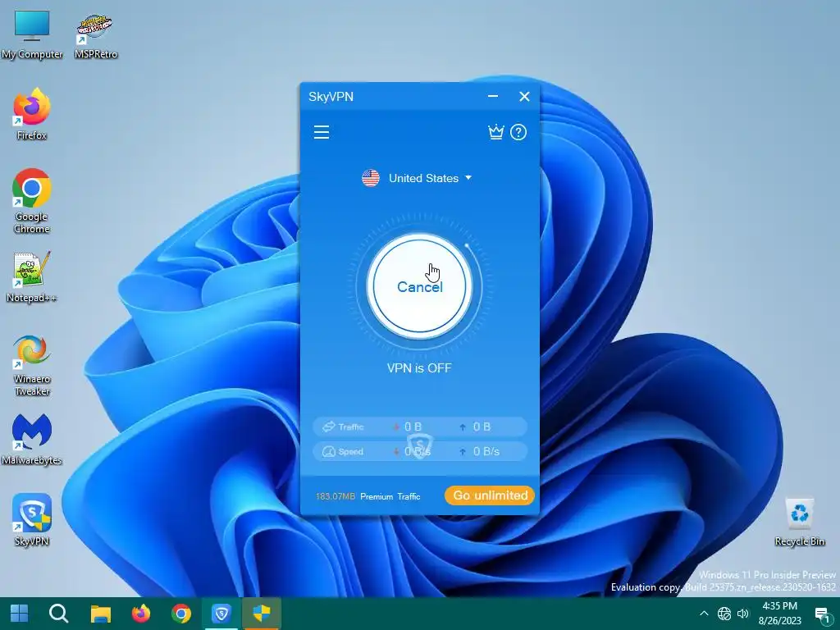The image size is (840, 630).
Task: Launch Chrome from the taskbar
Action: [x=181, y=614]
